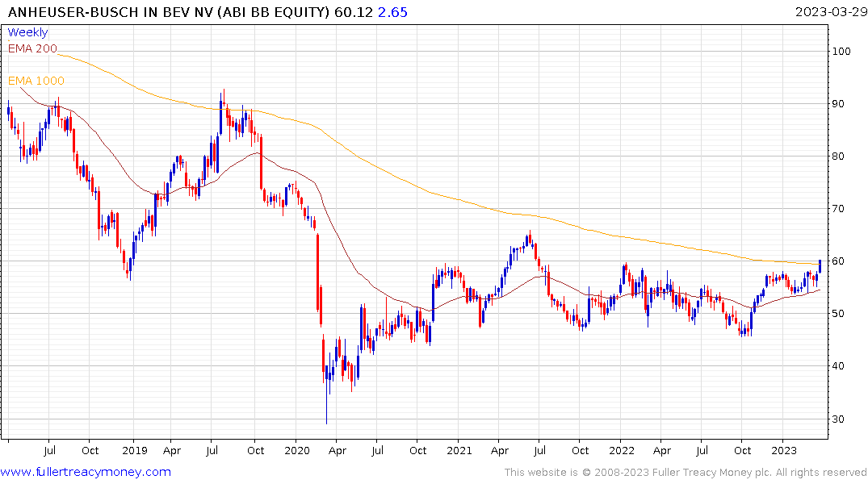Click the copyright notice text
This screenshot has width=868, height=484.
tap(686, 473)
